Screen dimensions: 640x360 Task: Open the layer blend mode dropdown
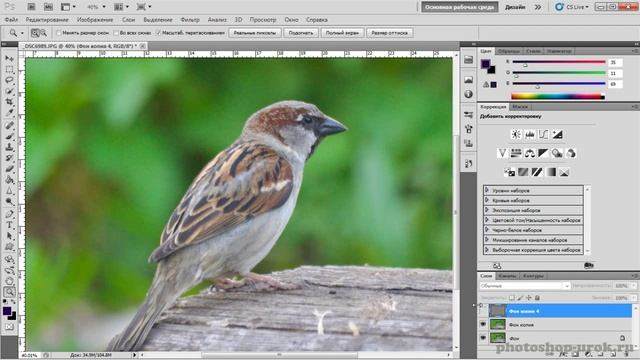[x=524, y=286]
